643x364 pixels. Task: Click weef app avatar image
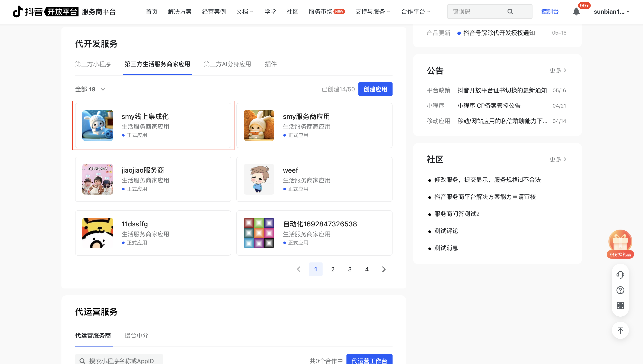click(259, 179)
